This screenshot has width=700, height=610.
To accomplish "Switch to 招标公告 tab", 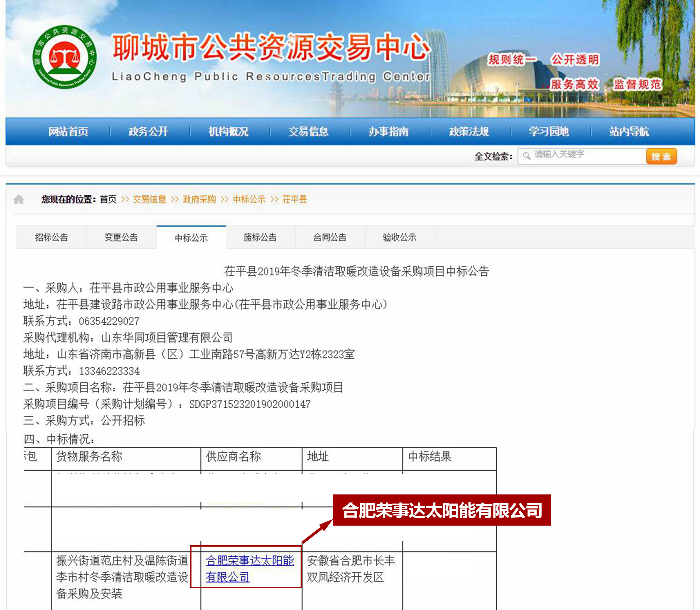I will [x=51, y=237].
